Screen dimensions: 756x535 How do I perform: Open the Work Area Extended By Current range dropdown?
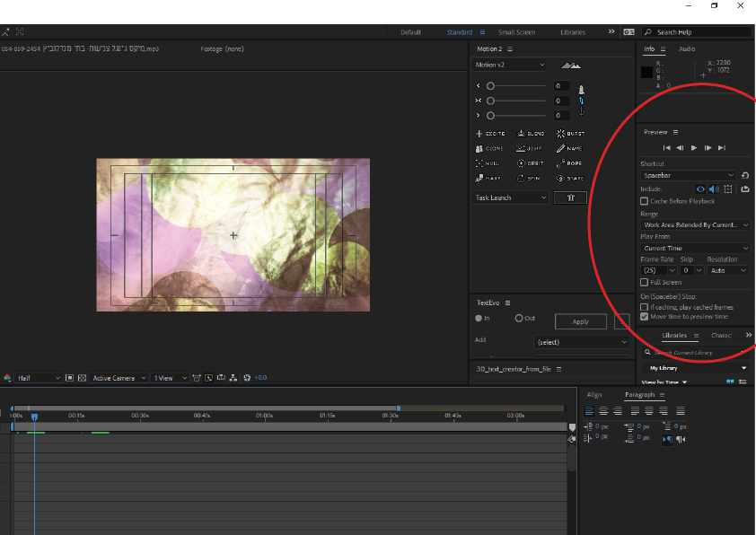pyautogui.click(x=696, y=225)
